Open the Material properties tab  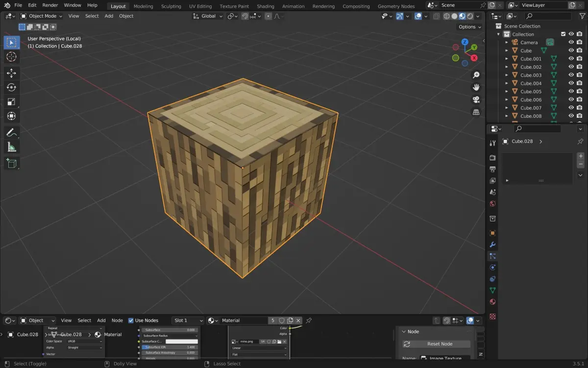[492, 302]
